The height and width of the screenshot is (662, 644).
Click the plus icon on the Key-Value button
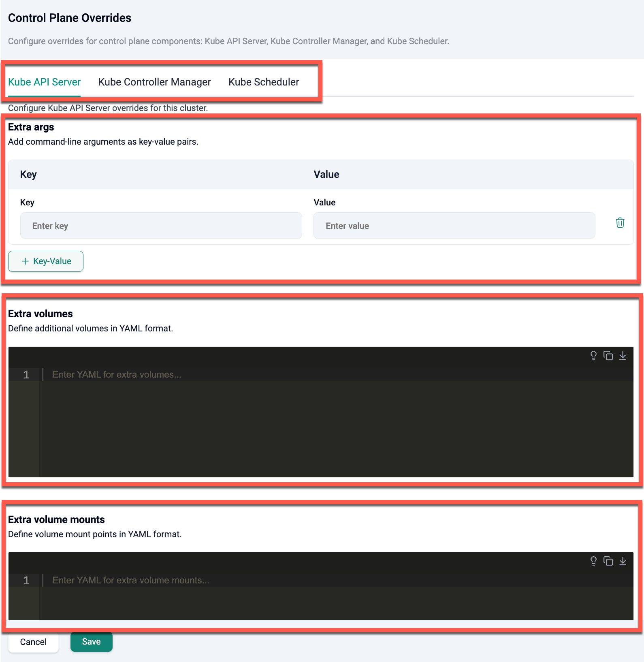coord(26,261)
